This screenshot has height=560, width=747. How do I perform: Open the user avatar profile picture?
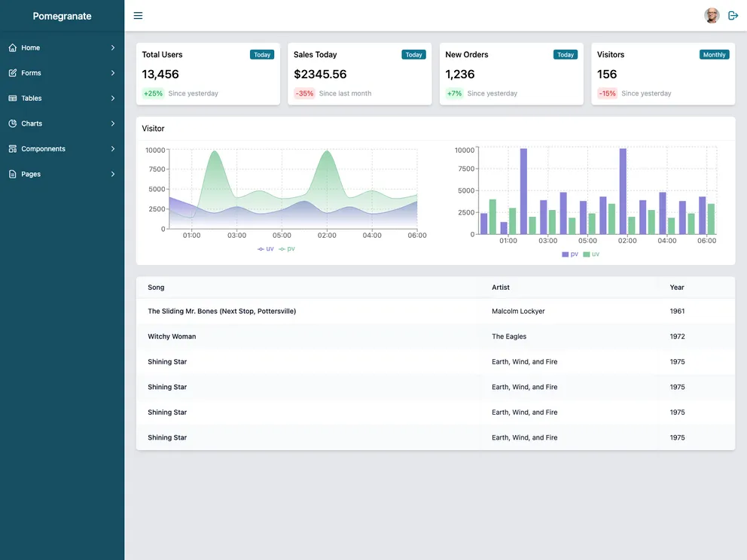point(712,16)
